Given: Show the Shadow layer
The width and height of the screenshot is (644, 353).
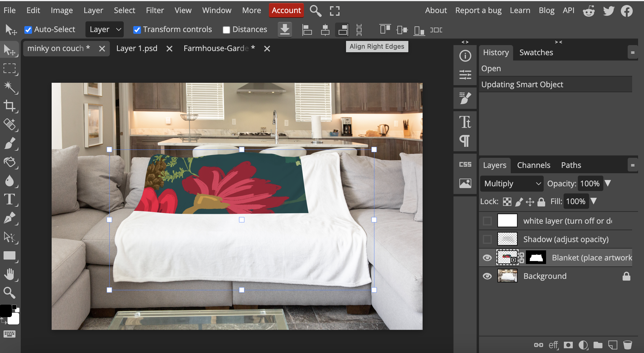Looking at the screenshot, I should pyautogui.click(x=487, y=239).
